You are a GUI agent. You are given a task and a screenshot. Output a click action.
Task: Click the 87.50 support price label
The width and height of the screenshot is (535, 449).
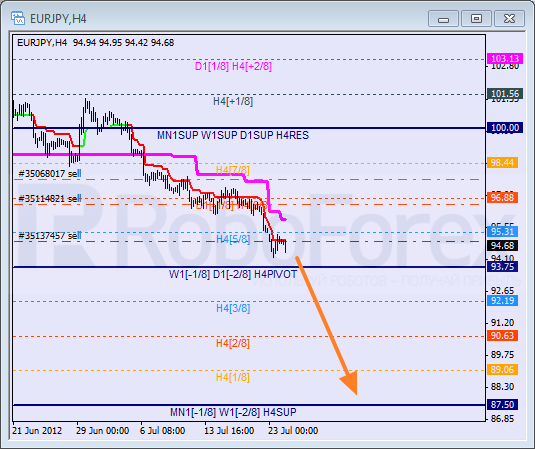[x=502, y=405]
